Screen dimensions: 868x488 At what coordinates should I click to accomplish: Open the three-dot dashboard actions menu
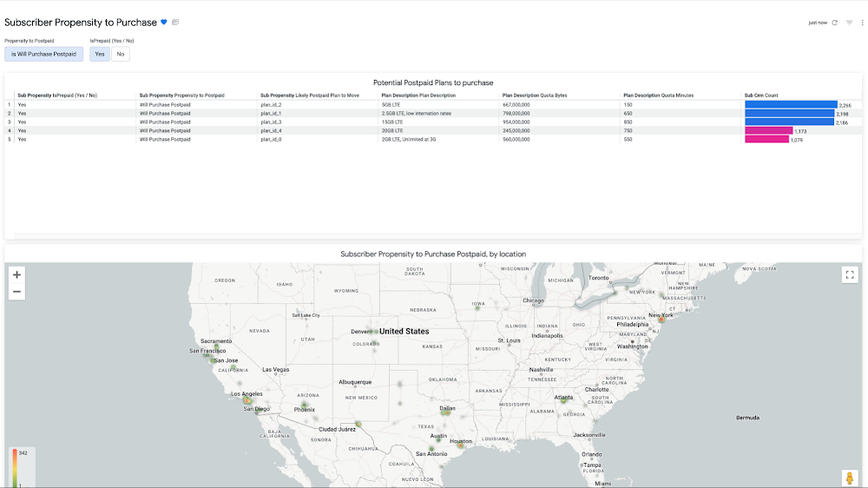click(x=863, y=23)
